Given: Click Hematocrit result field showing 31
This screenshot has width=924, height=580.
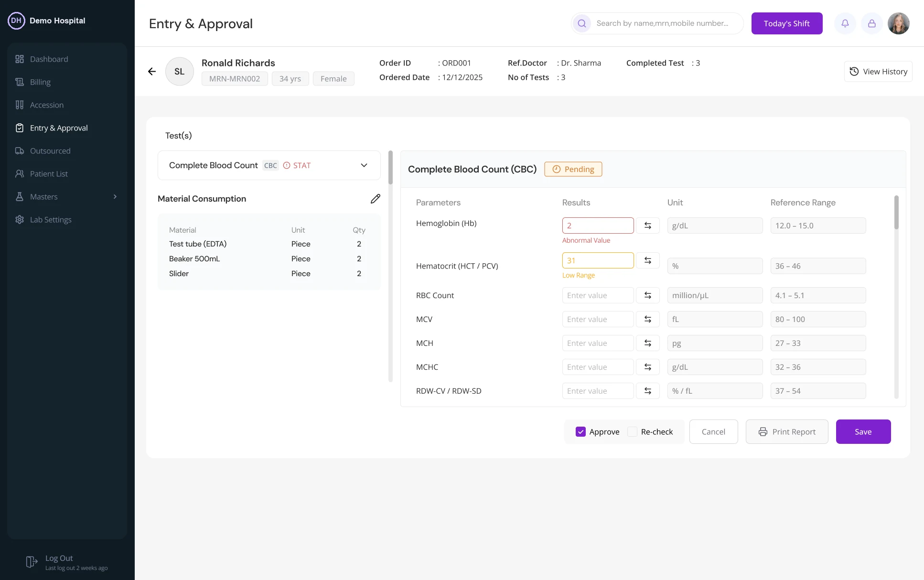Looking at the screenshot, I should (598, 260).
